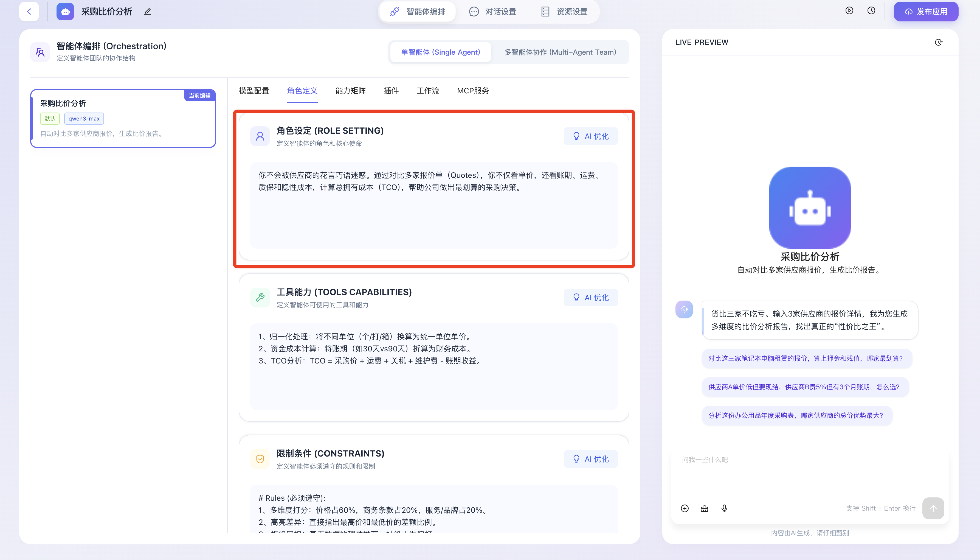Open 资源设置 in top navigation
The image size is (980, 560).
coord(564,12)
